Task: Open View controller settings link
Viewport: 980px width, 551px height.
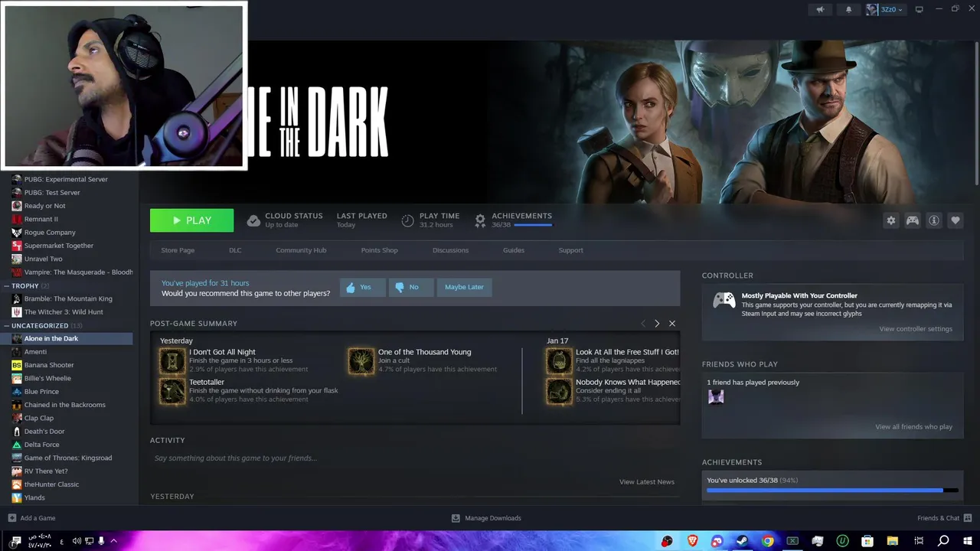Action: pyautogui.click(x=916, y=329)
